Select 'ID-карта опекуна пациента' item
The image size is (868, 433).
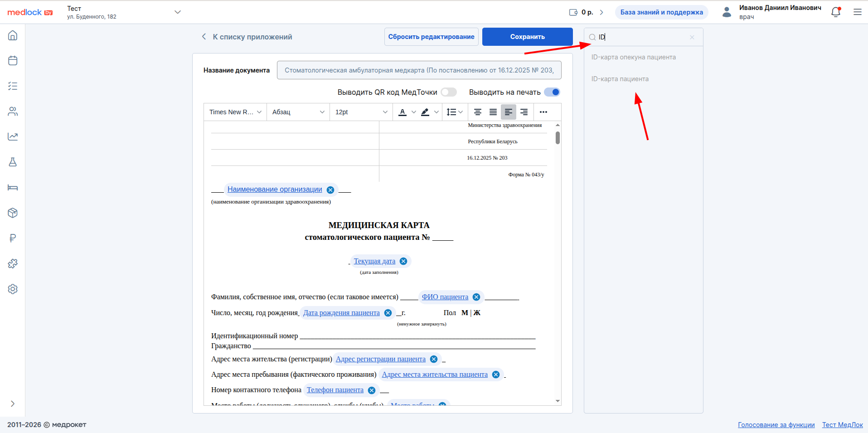pyautogui.click(x=633, y=57)
